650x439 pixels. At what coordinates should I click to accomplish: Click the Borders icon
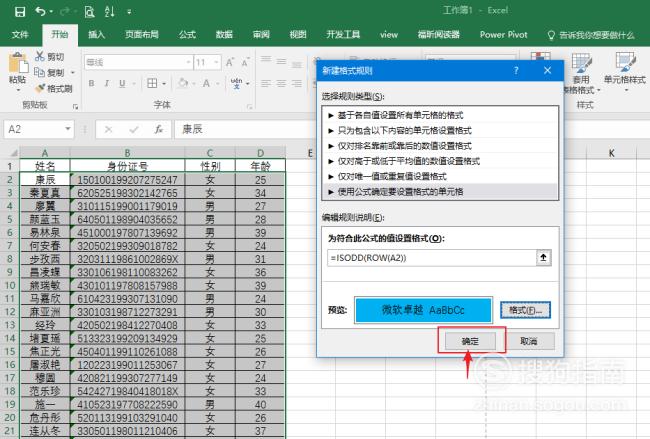(152, 83)
